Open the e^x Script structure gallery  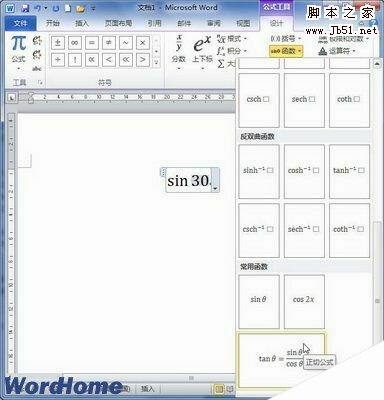pyautogui.click(x=202, y=53)
